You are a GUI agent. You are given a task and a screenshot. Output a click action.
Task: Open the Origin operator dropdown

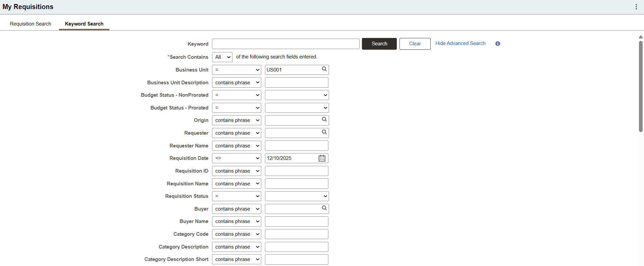click(x=236, y=120)
